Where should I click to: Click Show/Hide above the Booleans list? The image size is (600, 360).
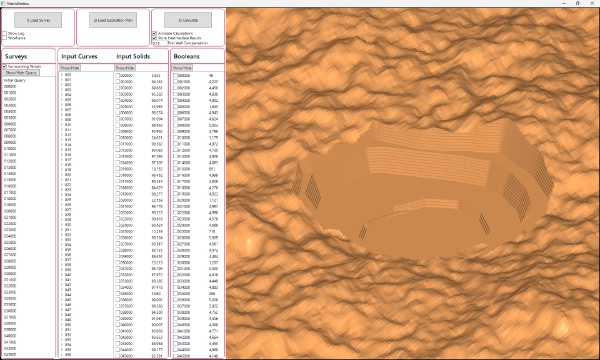(x=182, y=68)
